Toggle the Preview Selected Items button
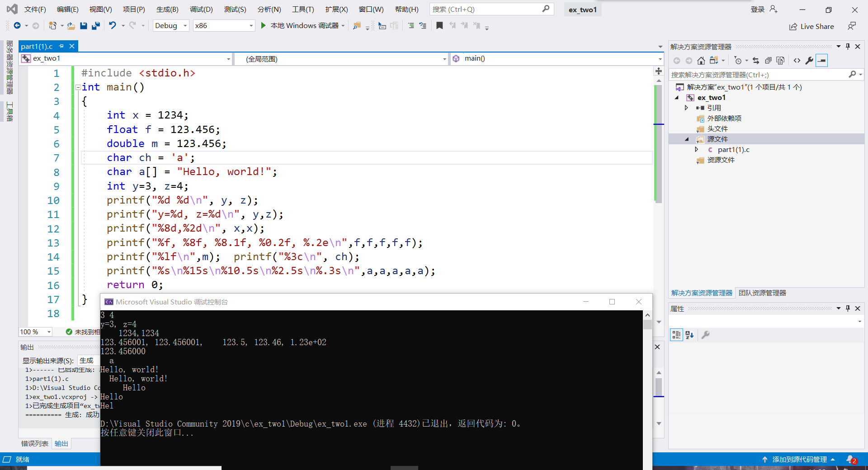 click(x=822, y=61)
